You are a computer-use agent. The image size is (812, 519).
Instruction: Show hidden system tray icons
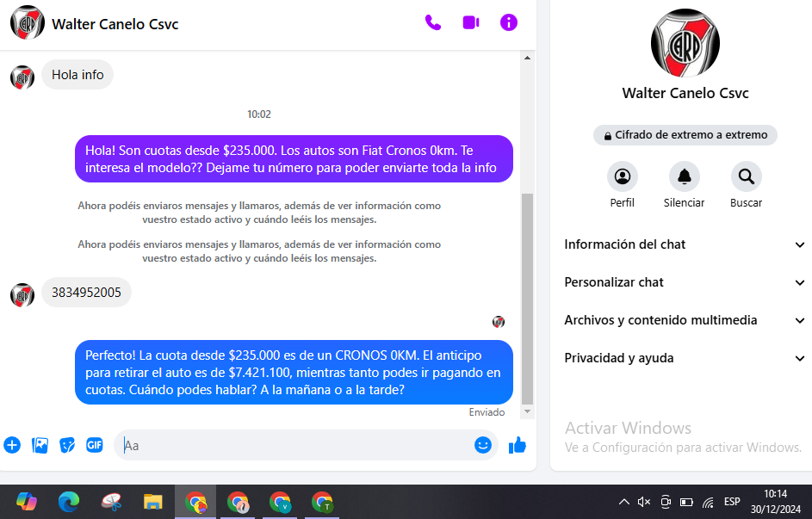click(624, 502)
